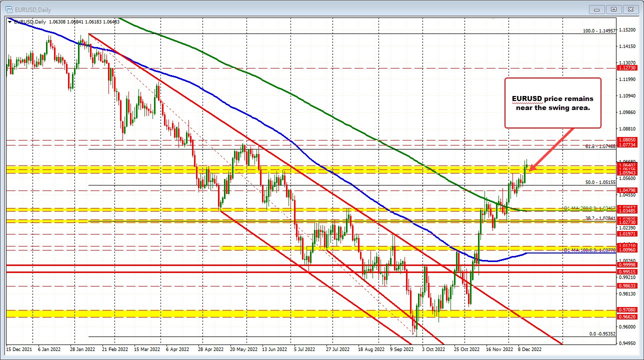
Task: Click the 0.94950 price scale value
Action: tap(627, 343)
